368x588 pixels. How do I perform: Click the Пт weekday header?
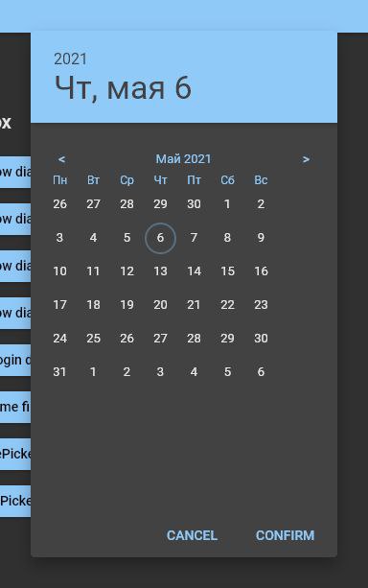194,180
